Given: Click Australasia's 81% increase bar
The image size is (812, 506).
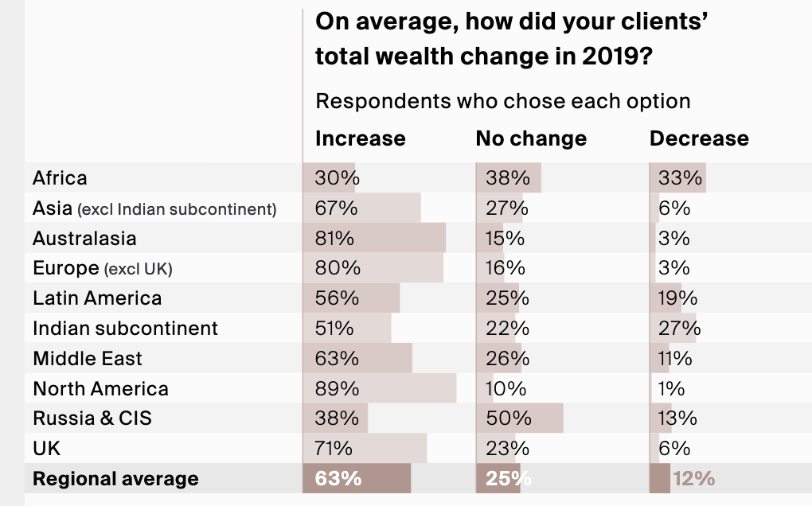Looking at the screenshot, I should click(x=374, y=239).
